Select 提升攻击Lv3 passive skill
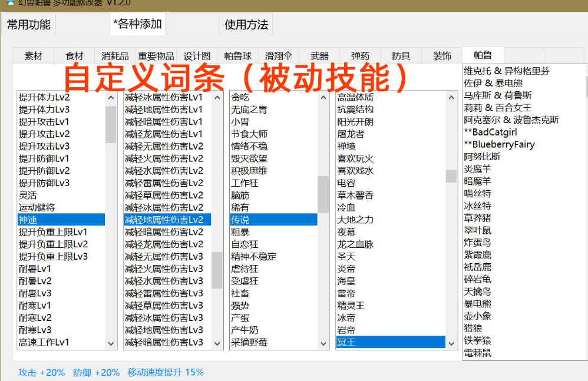The height and width of the screenshot is (381, 588). pos(44,146)
